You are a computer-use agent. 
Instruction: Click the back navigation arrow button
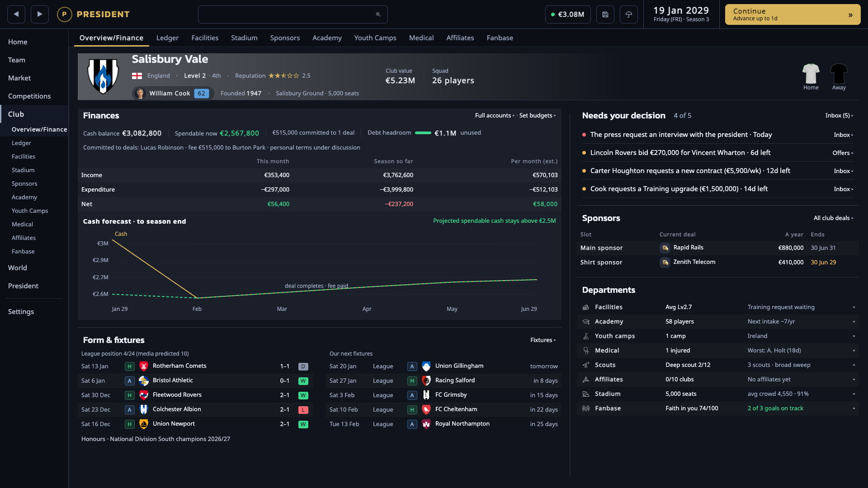pos(16,14)
